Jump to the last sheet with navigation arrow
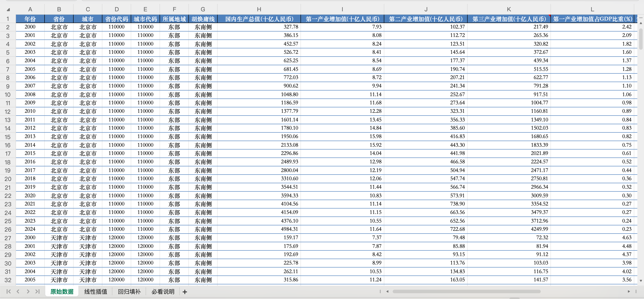 click(37, 291)
